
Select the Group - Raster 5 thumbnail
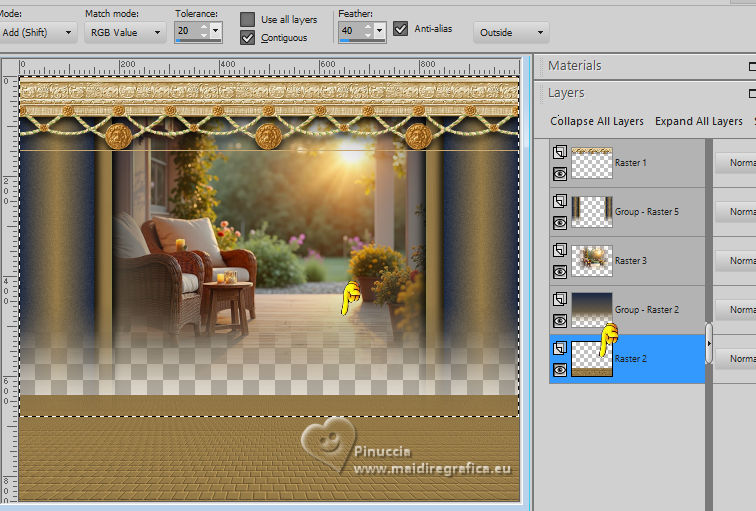point(592,212)
